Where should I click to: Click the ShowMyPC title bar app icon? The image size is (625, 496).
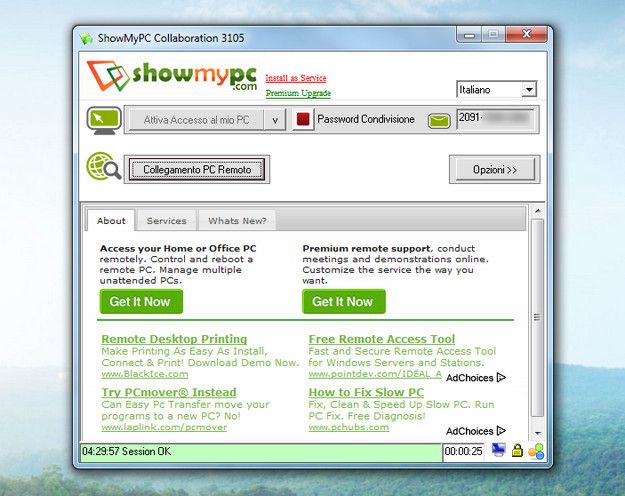[x=86, y=38]
